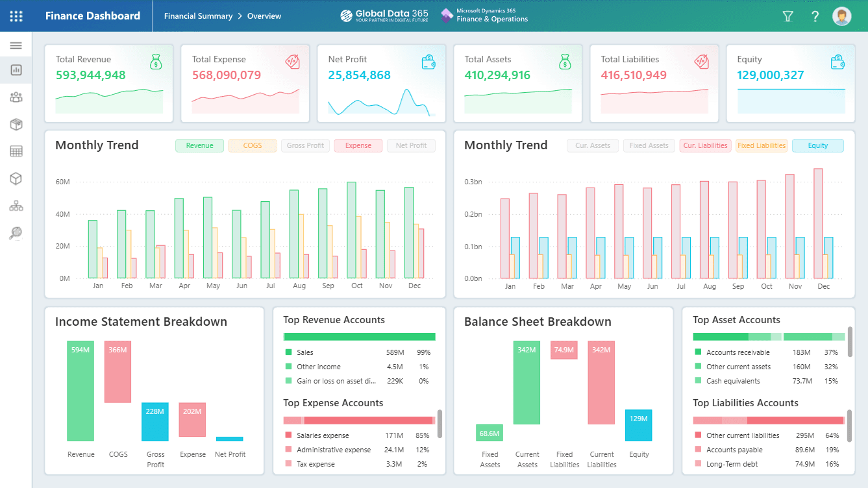This screenshot has height=488, width=868.
Task: Click the Finance Dashboard title
Action: pos(93,16)
